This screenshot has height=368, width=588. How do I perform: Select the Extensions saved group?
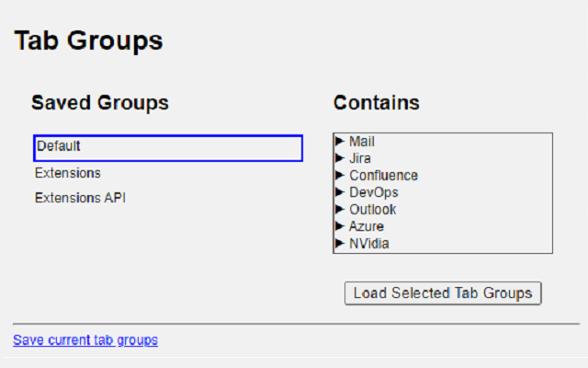[x=68, y=173]
